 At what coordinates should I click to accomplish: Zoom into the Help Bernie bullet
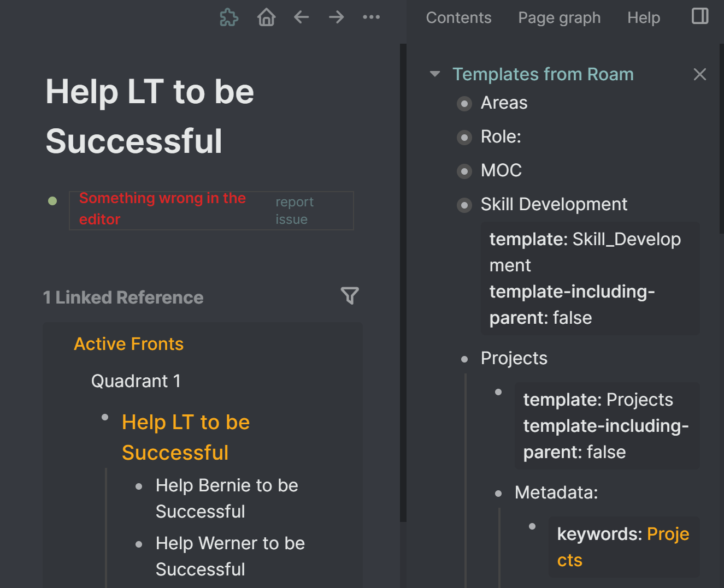coord(139,485)
